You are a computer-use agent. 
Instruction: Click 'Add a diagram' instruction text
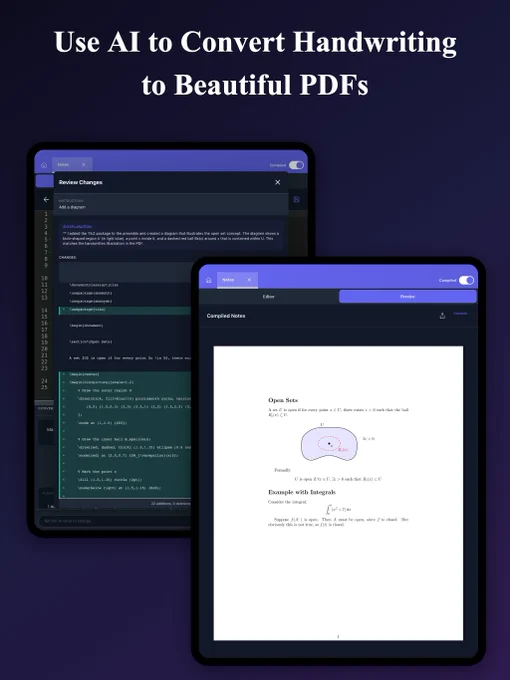coord(72,207)
